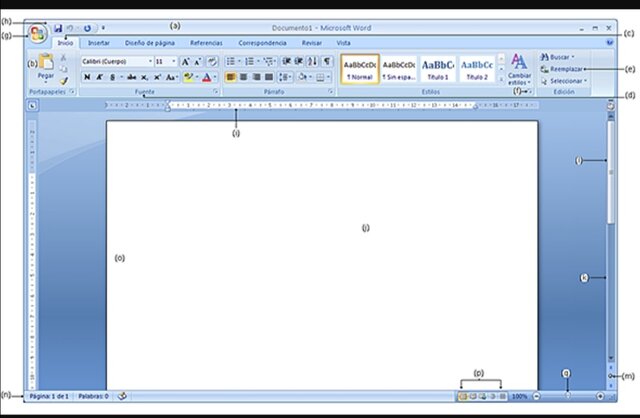Insert a numbered list
Image resolution: width=640 pixels, height=418 pixels.
(x=249, y=62)
